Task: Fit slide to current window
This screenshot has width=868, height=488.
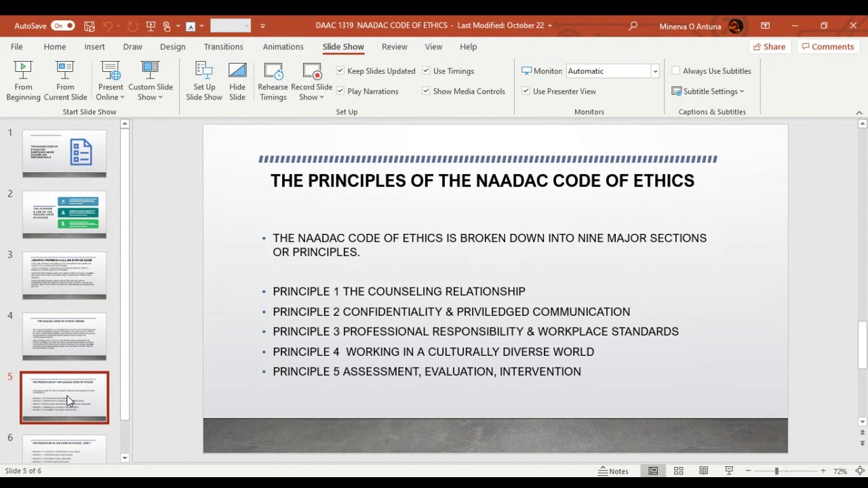Action: (860, 471)
